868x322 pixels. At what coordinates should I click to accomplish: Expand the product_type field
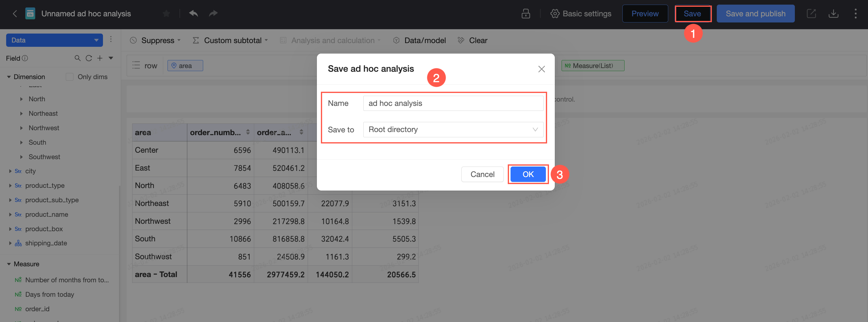pos(10,186)
